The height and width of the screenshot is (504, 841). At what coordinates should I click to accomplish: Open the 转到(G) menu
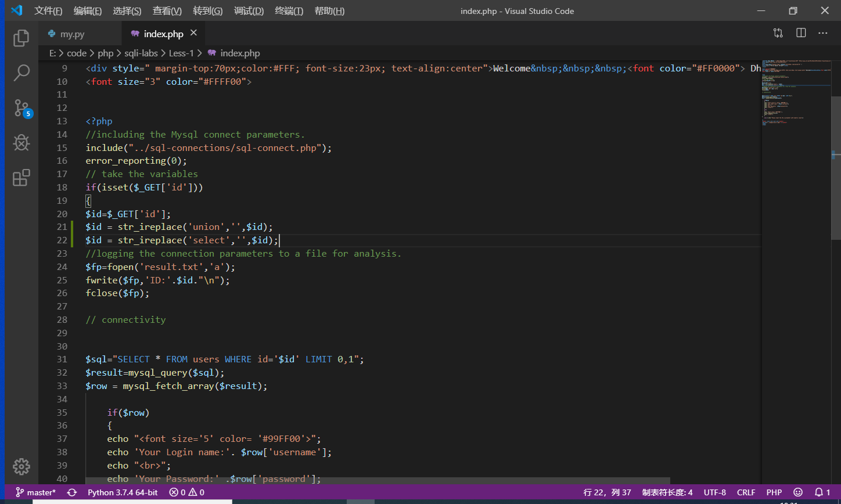[208, 10]
